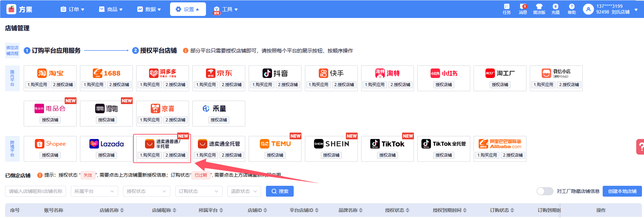Click the 搜索 search button
Viewport: 644px width, 218px height.
280,191
